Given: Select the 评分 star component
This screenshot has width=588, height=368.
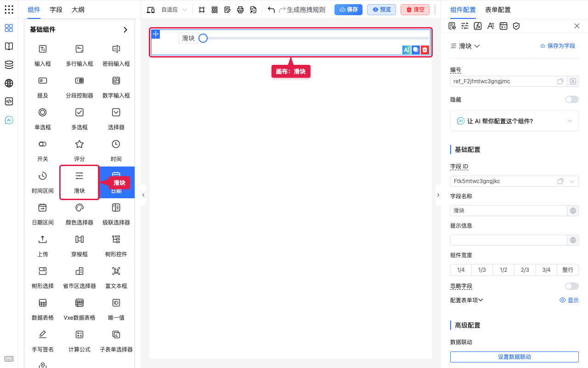Looking at the screenshot, I should pos(79,151).
